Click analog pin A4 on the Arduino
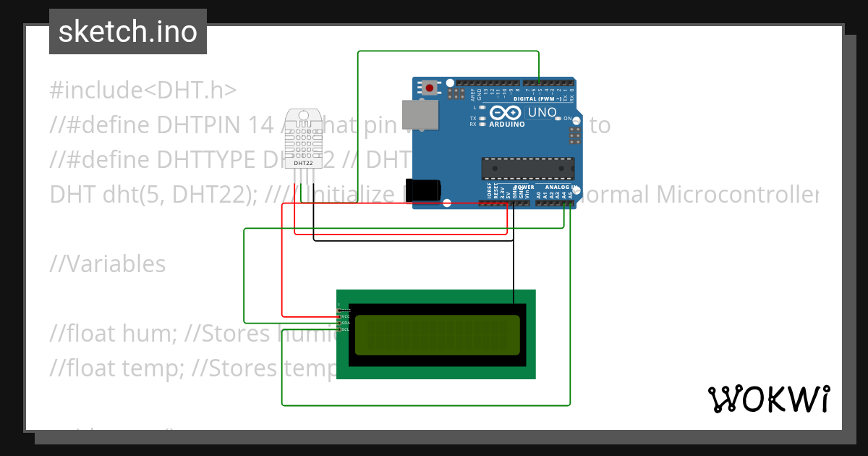Screen dimensions: 868x456 coord(563,203)
